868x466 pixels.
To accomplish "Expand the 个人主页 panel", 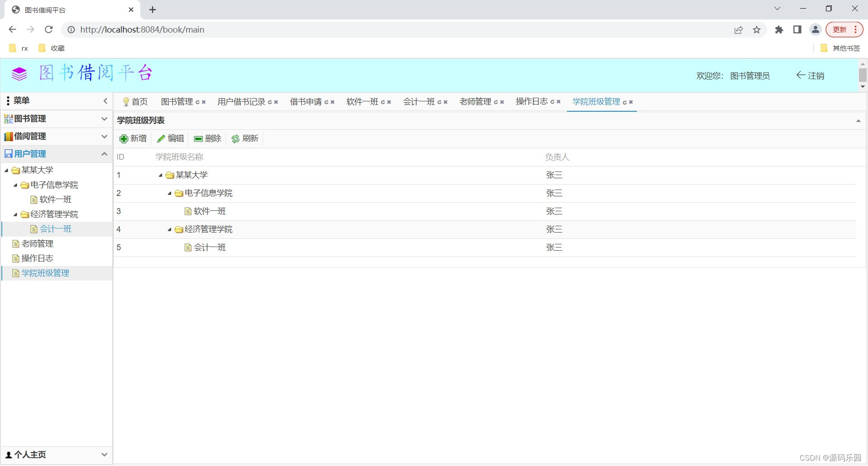I will (104, 455).
